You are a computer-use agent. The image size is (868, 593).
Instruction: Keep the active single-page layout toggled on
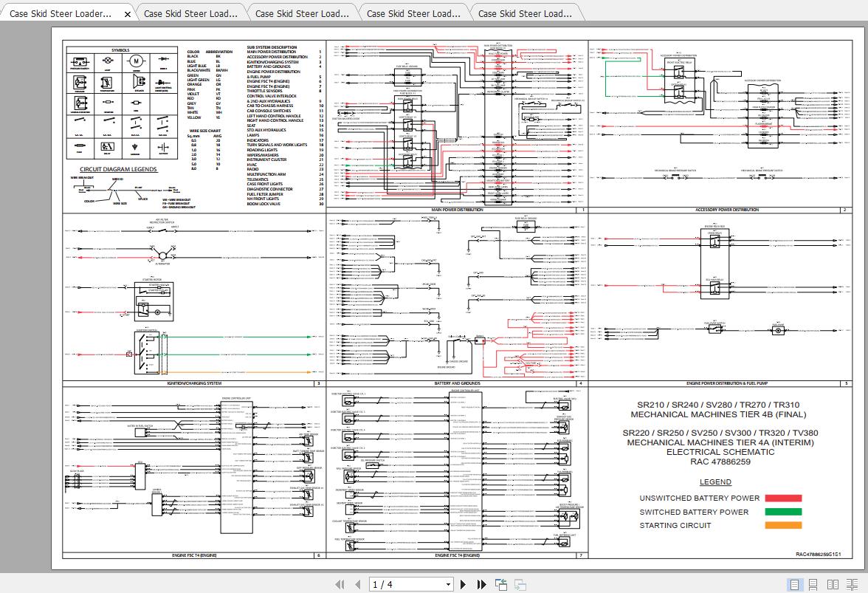point(795,583)
